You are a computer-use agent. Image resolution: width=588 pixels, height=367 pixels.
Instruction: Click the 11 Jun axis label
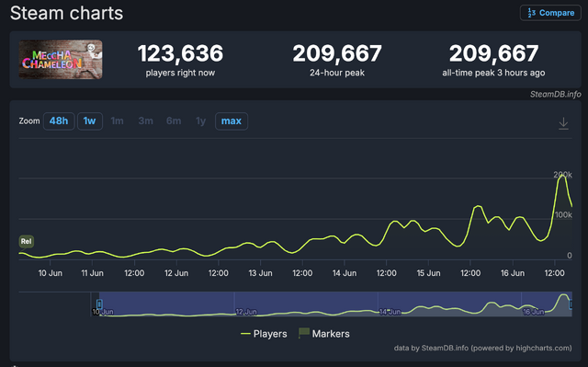pos(92,273)
